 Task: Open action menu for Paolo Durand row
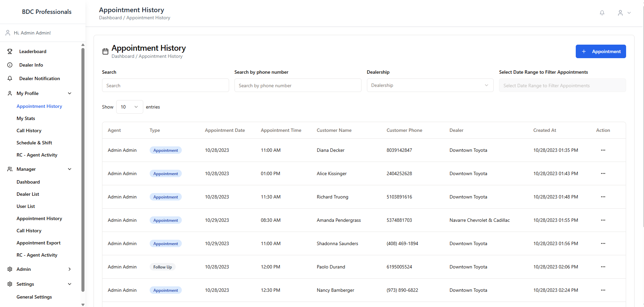[x=603, y=267]
